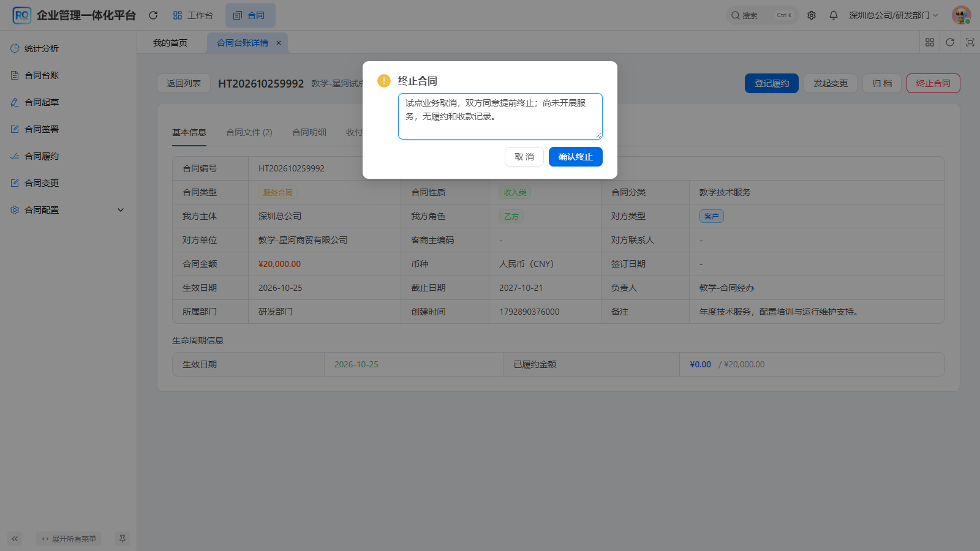Click the 返回列表 button

(184, 83)
